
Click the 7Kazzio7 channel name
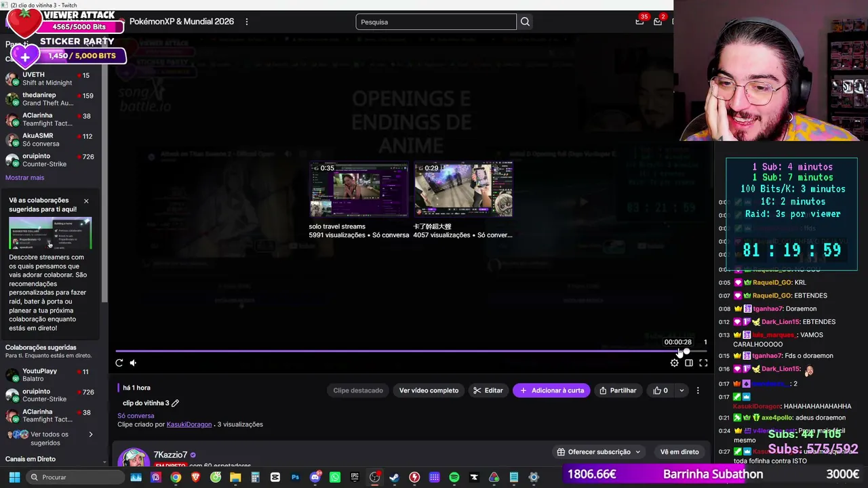click(x=170, y=455)
